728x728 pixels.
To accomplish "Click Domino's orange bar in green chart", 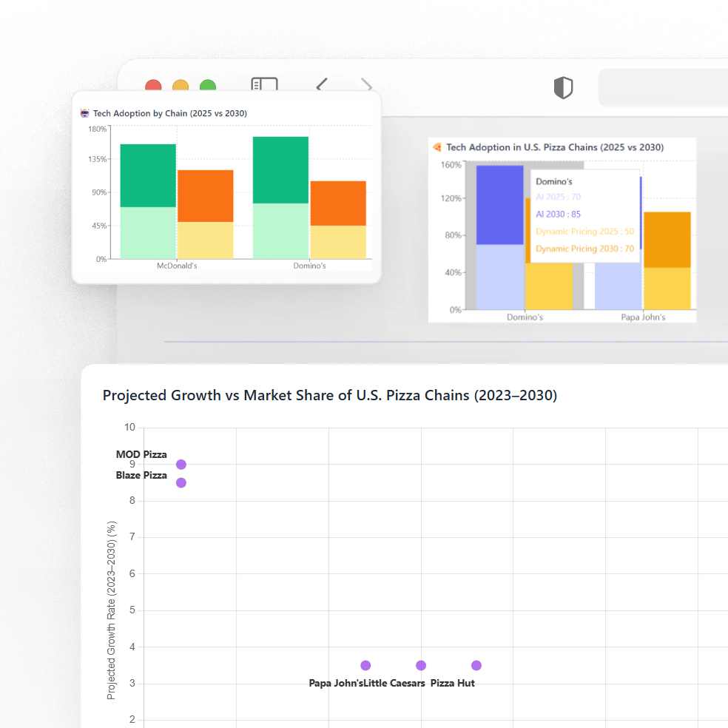I will (x=338, y=203).
